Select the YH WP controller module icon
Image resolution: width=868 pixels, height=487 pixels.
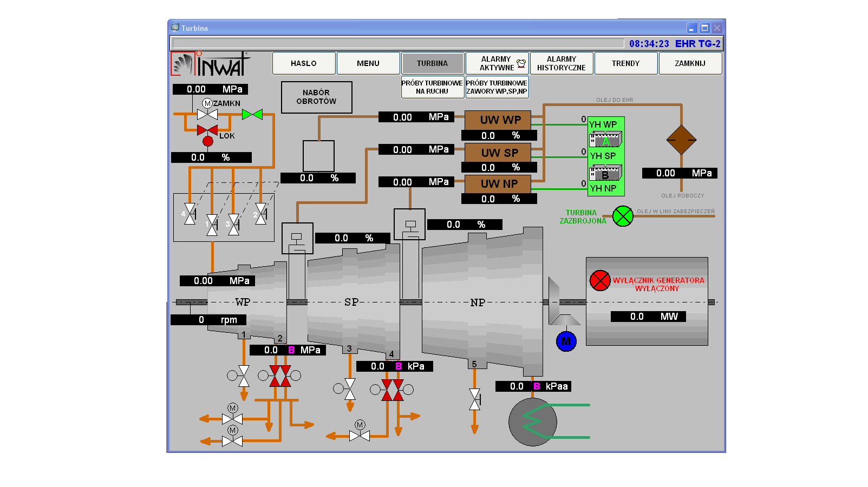click(605, 140)
